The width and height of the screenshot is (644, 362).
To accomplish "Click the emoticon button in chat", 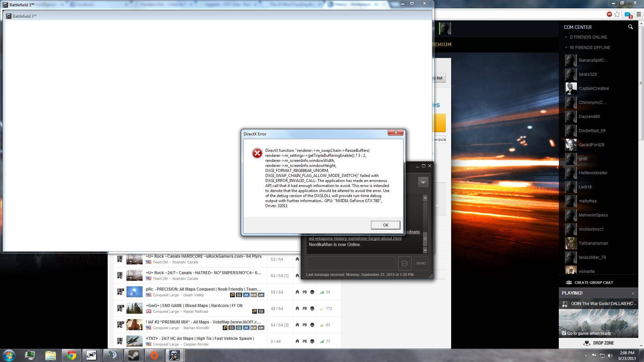I will coord(405,263).
